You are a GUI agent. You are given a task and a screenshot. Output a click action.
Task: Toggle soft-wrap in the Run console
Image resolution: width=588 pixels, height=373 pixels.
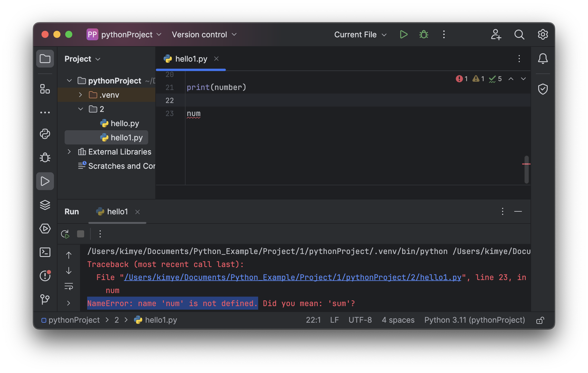tap(69, 287)
